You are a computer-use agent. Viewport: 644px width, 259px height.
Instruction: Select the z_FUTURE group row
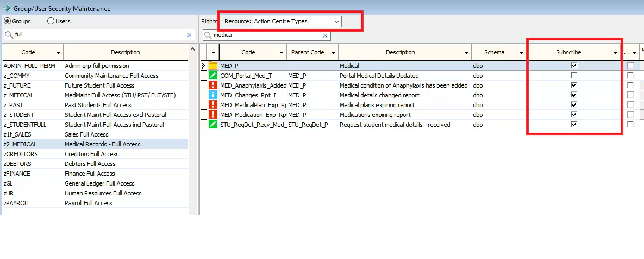95,85
